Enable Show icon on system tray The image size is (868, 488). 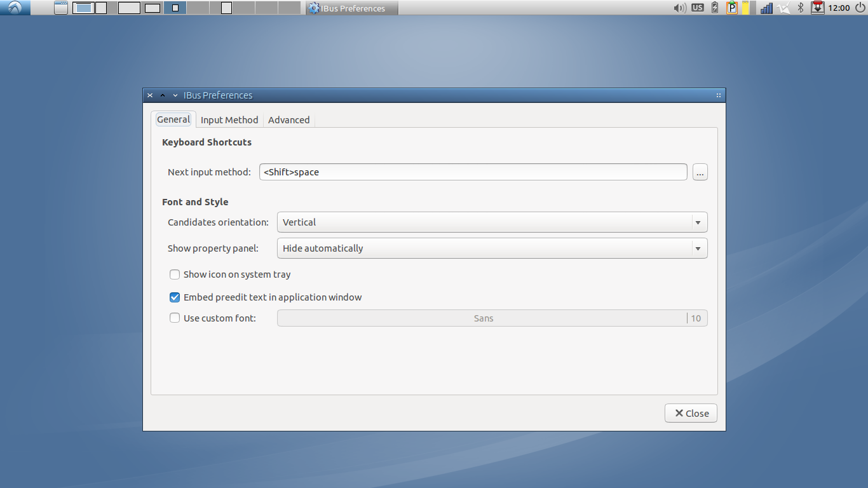175,274
